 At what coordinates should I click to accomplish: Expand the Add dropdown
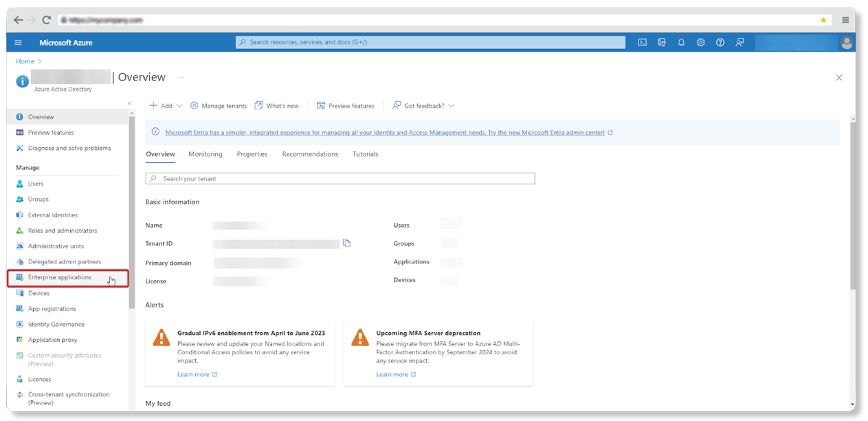[x=166, y=106]
